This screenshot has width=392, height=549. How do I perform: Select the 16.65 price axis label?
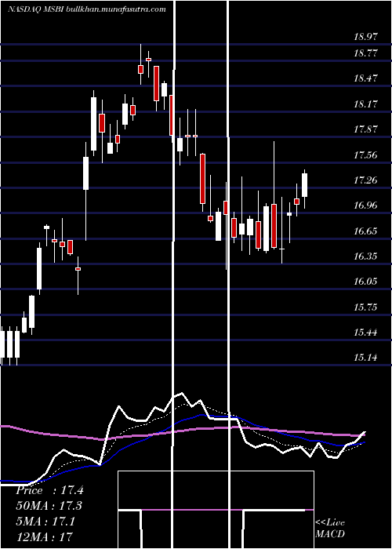pyautogui.click(x=366, y=231)
